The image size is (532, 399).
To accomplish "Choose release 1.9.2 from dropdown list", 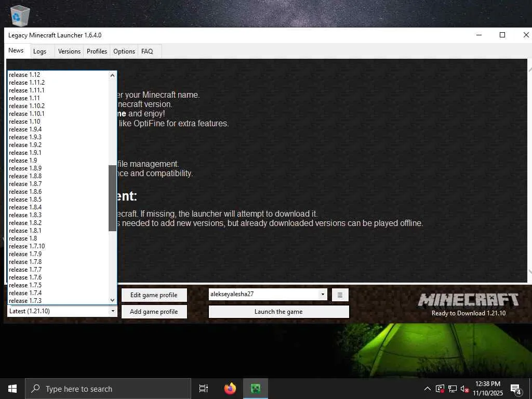I will (58, 145).
